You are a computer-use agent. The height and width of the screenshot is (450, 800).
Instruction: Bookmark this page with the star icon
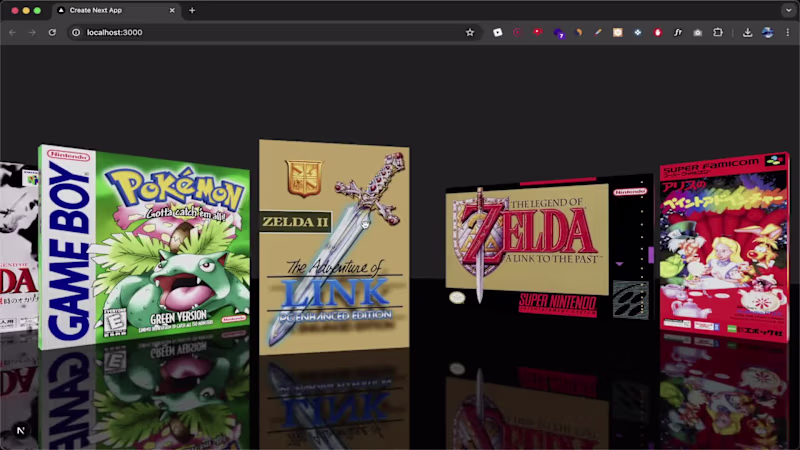tap(470, 32)
